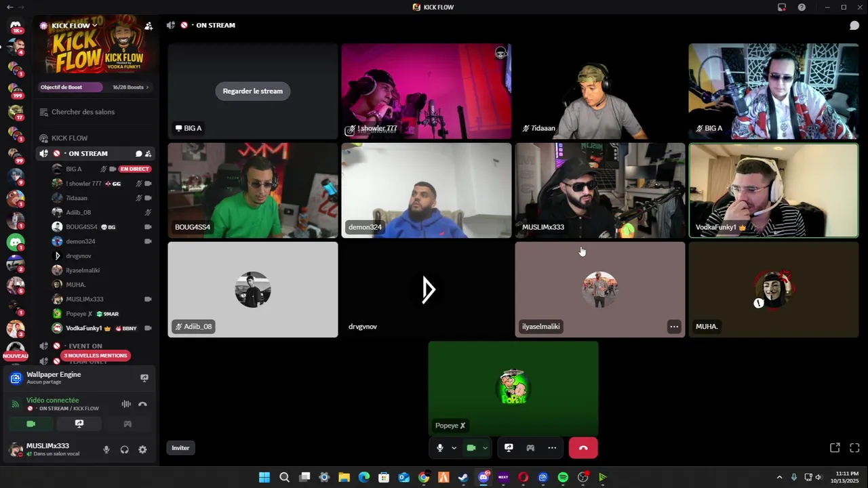Image resolution: width=868 pixels, height=488 pixels.
Task: Open user settings gear icon
Action: (x=142, y=449)
